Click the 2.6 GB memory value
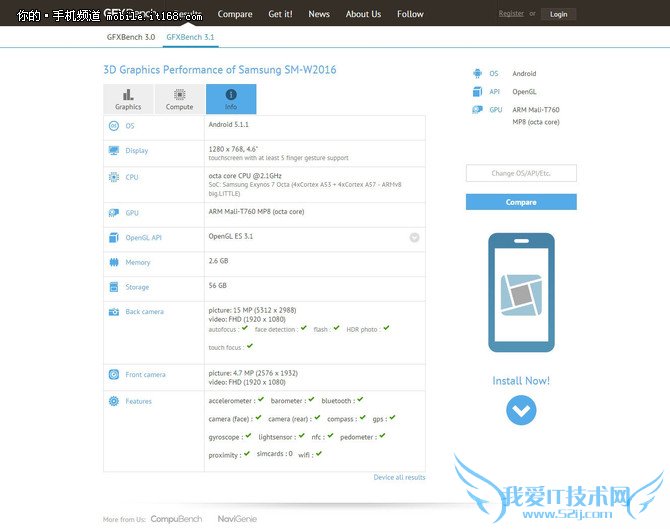 coord(218,261)
